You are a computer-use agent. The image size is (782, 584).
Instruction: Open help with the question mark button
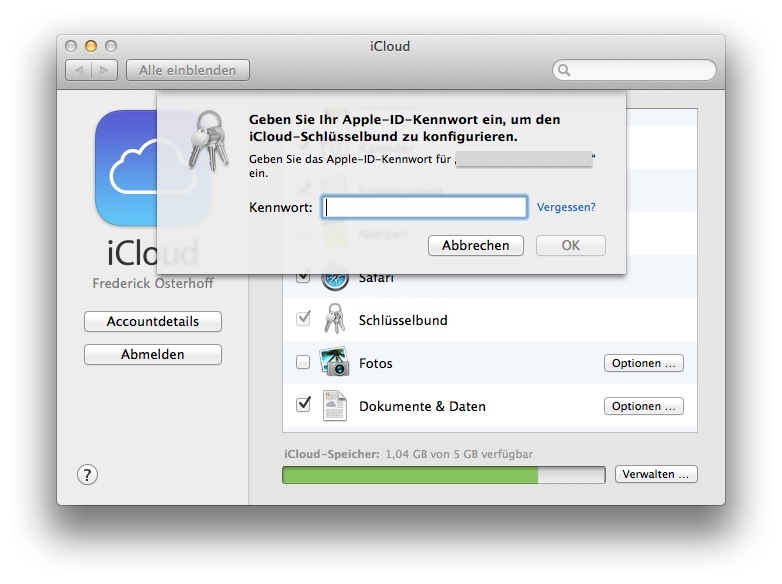(x=87, y=475)
